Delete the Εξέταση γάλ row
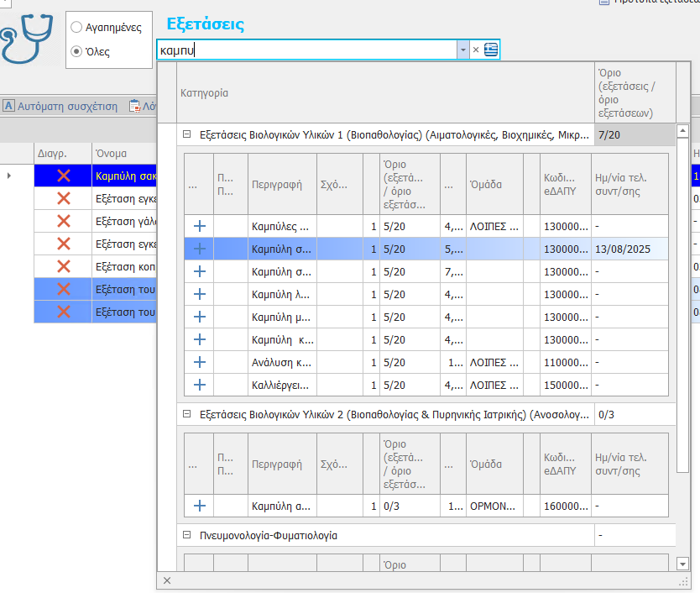 (64, 221)
